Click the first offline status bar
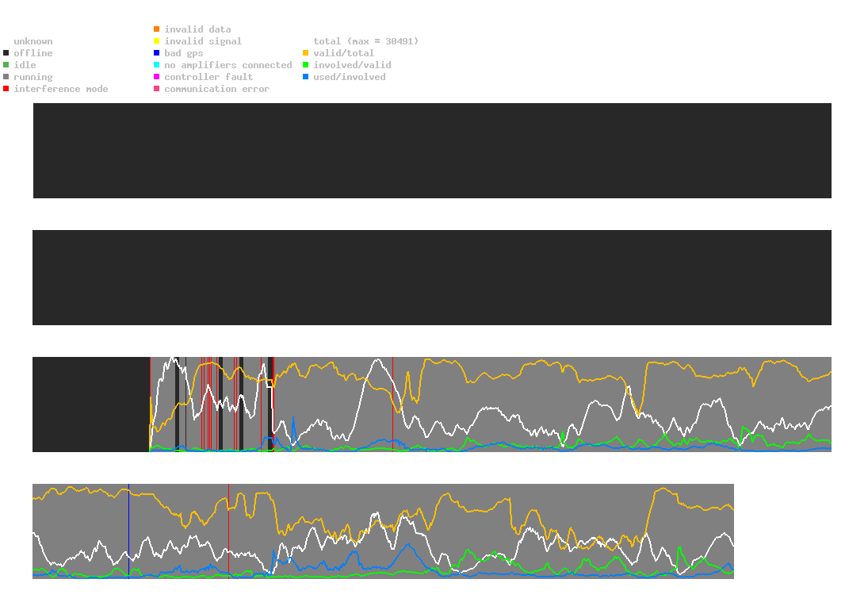Image resolution: width=868 pixels, height=606 pixels. pos(432,151)
